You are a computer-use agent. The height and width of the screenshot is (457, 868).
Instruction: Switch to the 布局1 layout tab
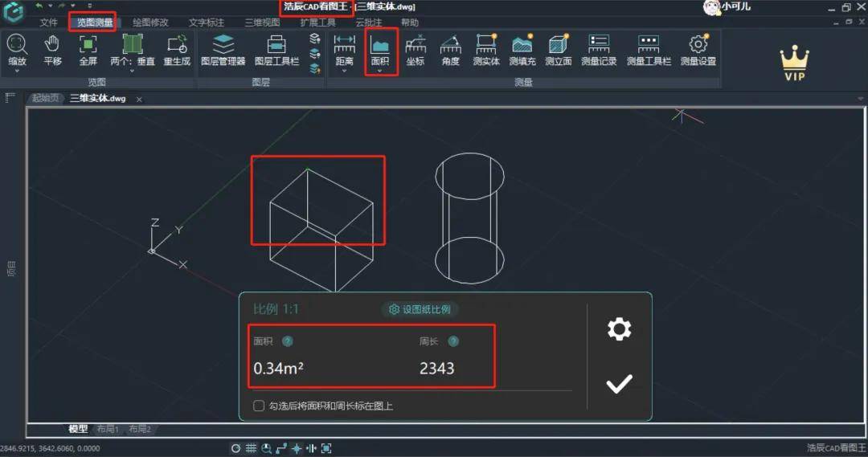point(108,429)
